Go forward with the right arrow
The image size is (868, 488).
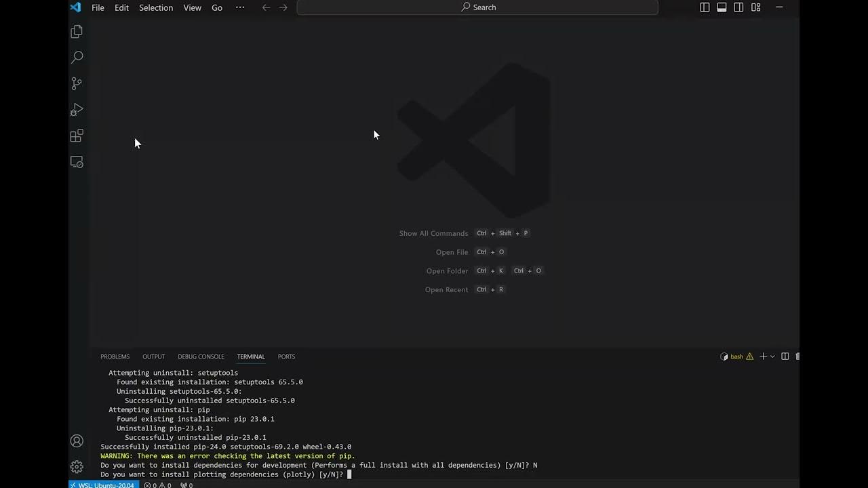[x=283, y=7]
